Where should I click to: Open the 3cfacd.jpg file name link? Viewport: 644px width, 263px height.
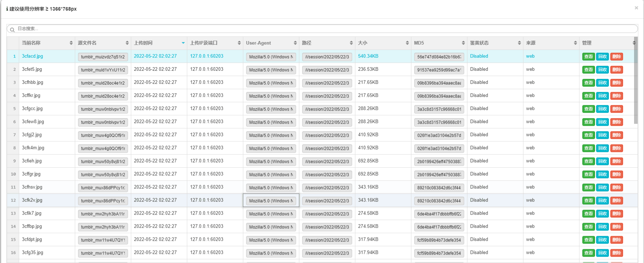tap(32, 56)
